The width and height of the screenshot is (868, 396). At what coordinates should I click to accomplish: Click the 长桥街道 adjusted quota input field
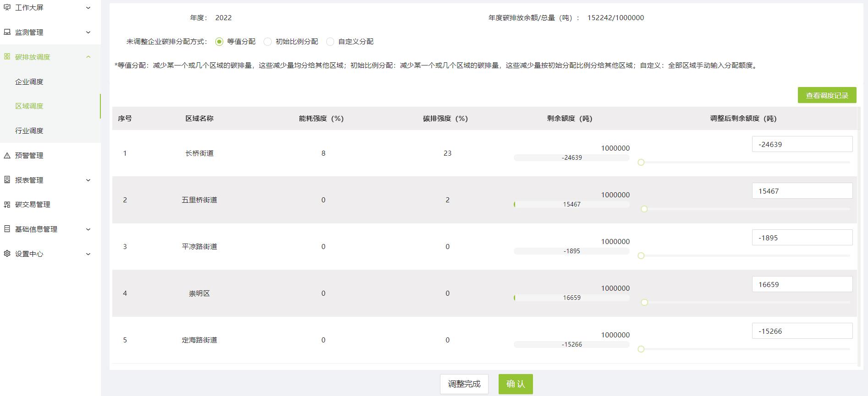click(802, 144)
